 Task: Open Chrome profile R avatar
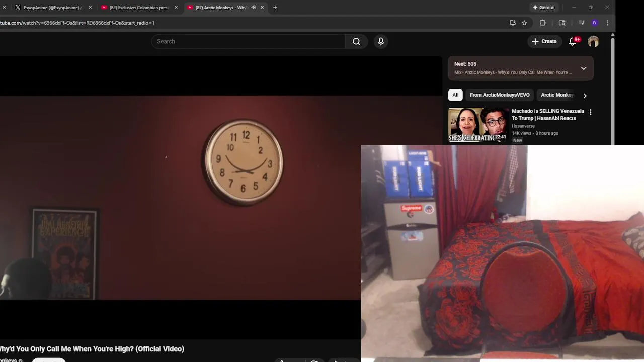coord(595,23)
